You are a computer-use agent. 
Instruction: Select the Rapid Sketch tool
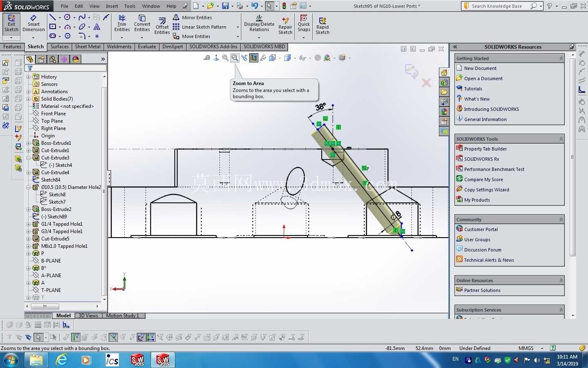323,26
